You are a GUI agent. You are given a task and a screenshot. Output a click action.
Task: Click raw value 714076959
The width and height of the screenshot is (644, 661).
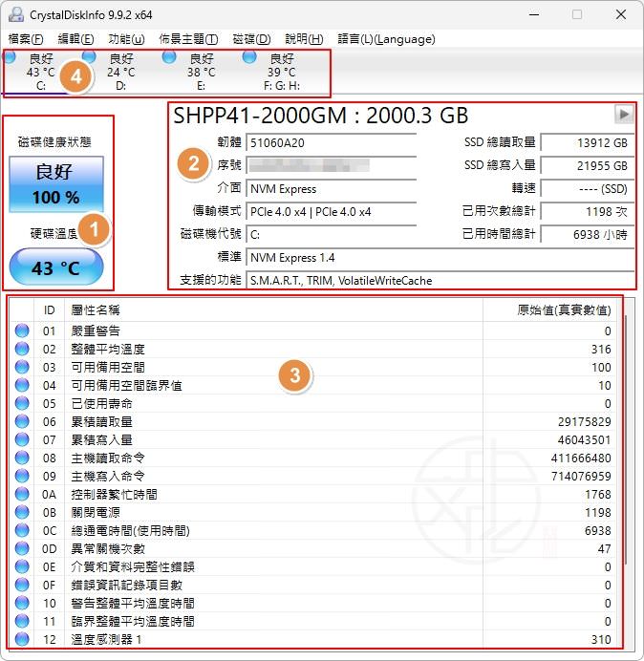pos(581,476)
